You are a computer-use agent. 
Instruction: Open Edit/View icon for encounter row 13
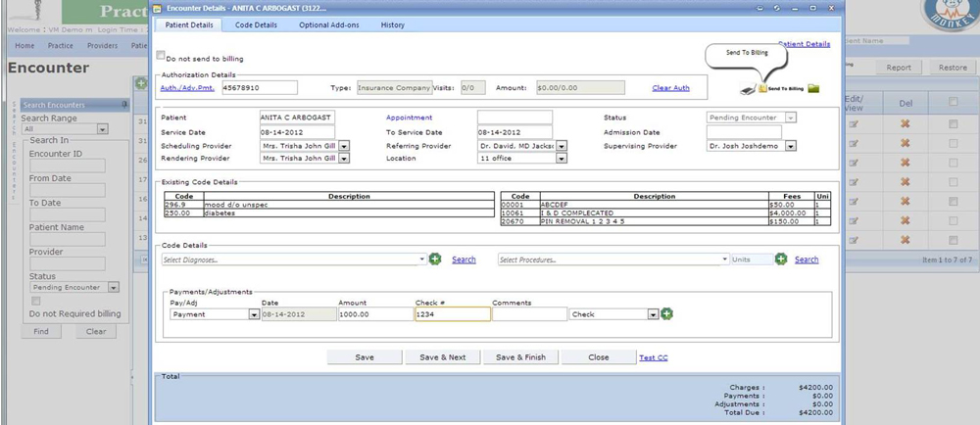coord(854,240)
